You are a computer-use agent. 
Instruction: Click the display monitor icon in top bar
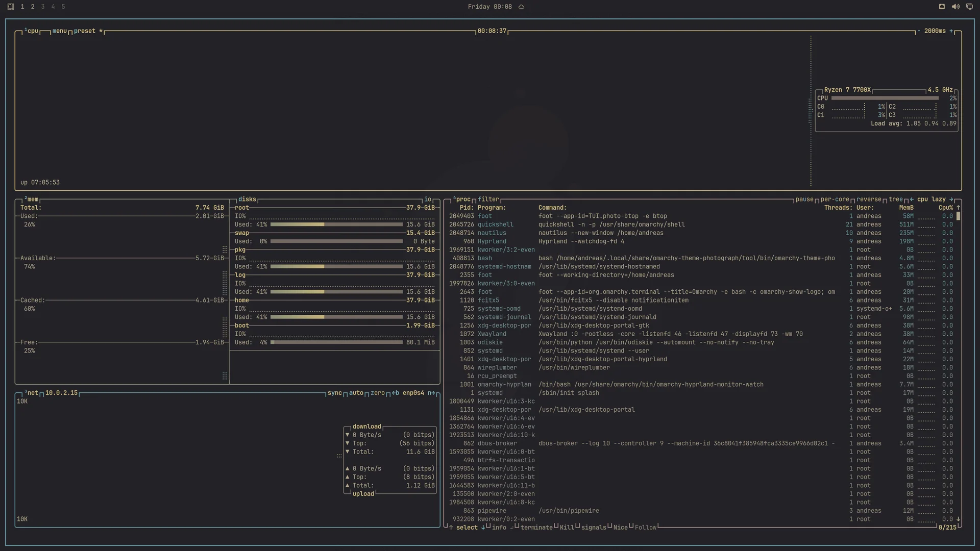coord(969,7)
